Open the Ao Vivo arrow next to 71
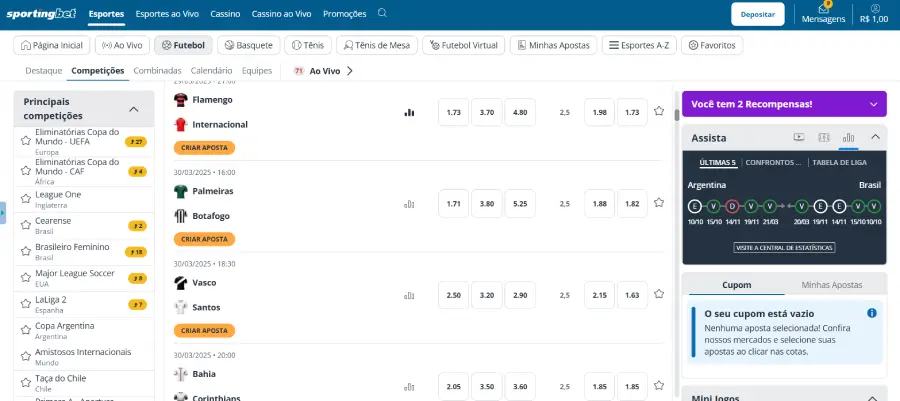Image resolution: width=900 pixels, height=401 pixels. (x=350, y=71)
